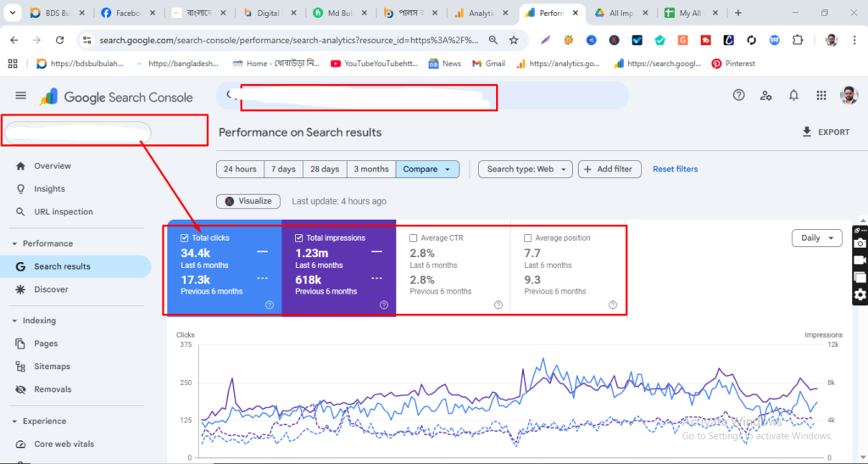Open the Compare date dropdown
This screenshot has height=464, width=868.
click(427, 170)
